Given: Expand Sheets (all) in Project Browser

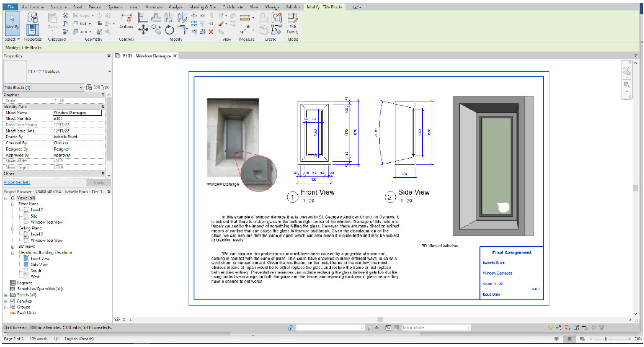Looking at the screenshot, I should point(6,295).
